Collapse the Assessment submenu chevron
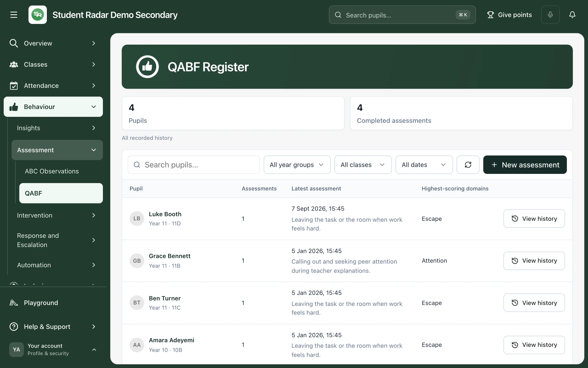Screen dimensions: 588x368 [93, 150]
